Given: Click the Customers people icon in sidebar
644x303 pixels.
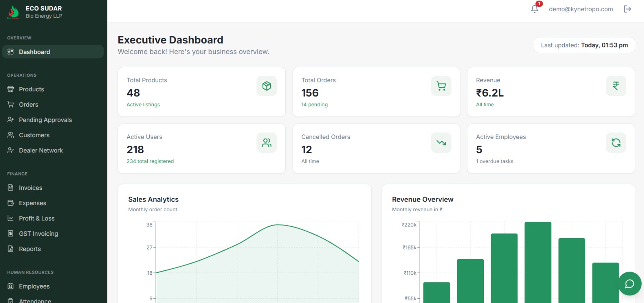Looking at the screenshot, I should [x=10, y=135].
